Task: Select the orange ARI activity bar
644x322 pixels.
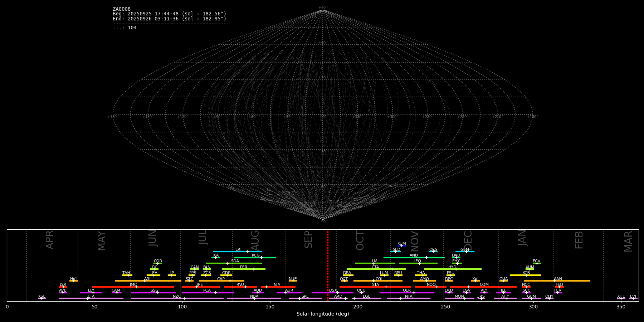Action: (x=148, y=281)
